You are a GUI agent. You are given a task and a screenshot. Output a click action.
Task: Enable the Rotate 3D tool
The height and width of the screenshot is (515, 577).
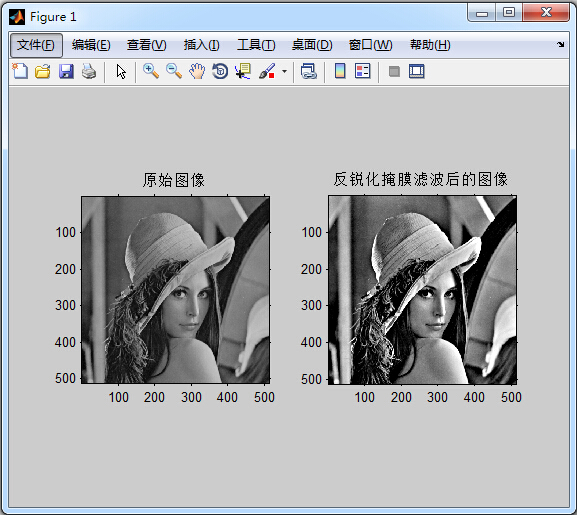point(220,71)
